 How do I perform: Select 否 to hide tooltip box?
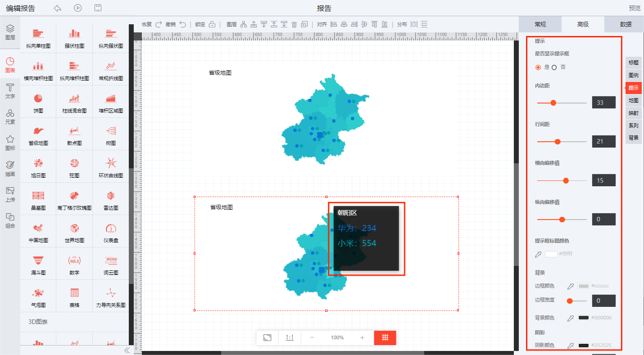[554, 67]
